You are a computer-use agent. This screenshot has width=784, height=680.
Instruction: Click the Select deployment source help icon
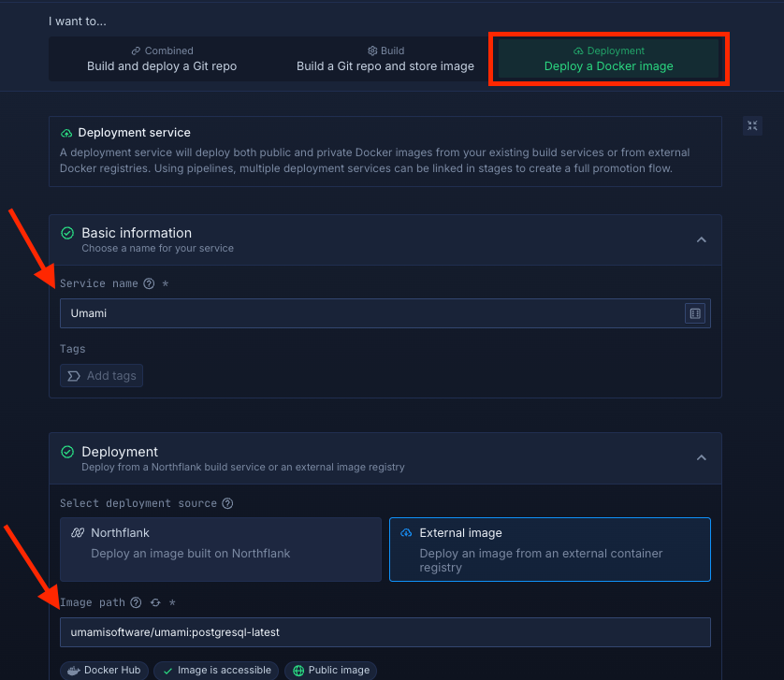tap(227, 503)
